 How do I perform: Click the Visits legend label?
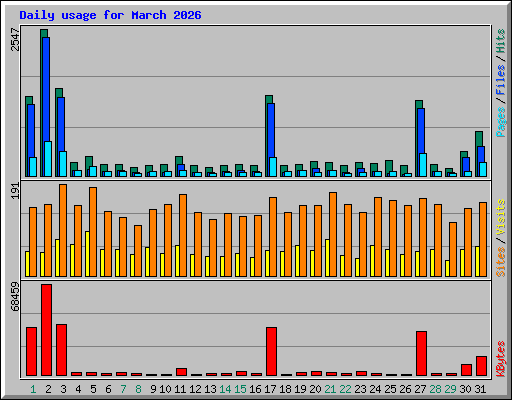coord(501,217)
